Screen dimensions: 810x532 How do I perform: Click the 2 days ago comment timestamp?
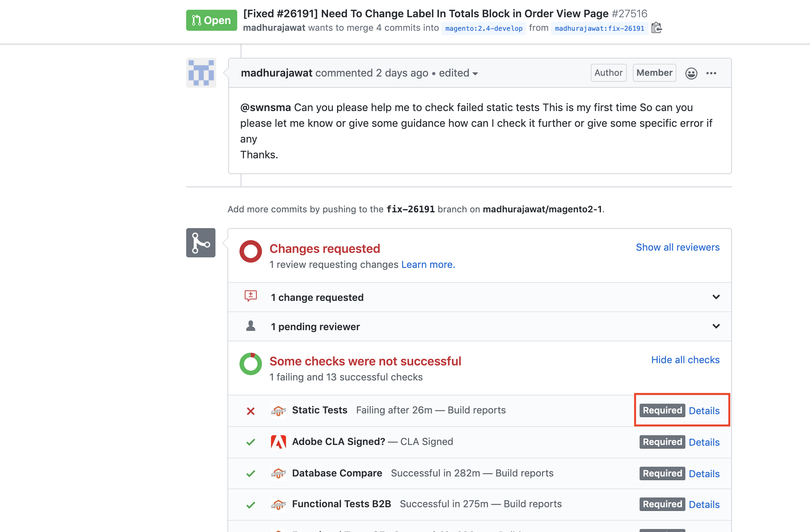(x=402, y=73)
